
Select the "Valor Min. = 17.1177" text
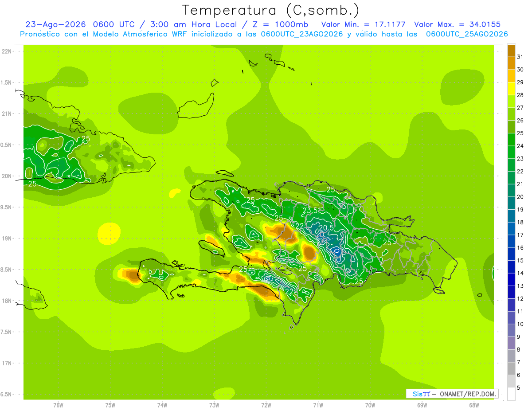point(363,24)
